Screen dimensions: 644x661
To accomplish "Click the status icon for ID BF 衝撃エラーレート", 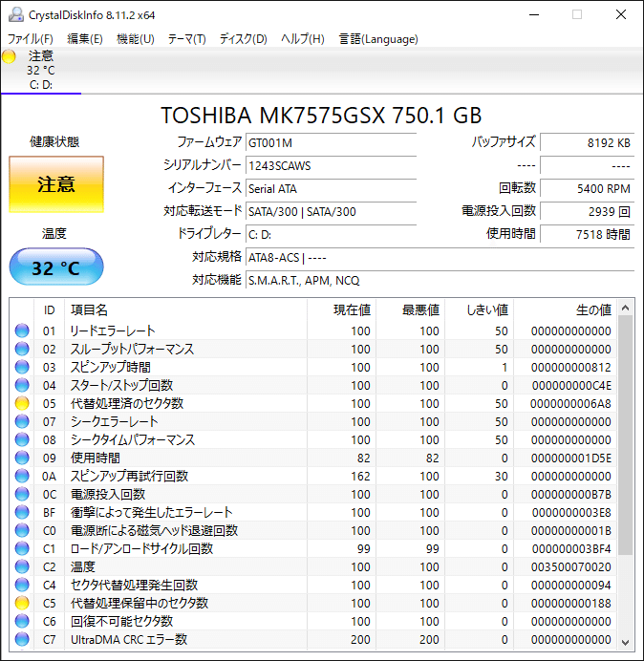I will [22, 512].
